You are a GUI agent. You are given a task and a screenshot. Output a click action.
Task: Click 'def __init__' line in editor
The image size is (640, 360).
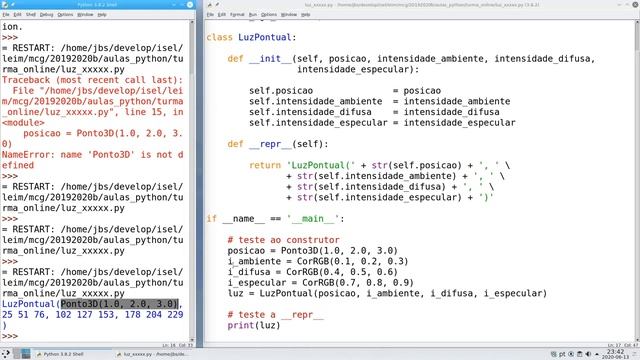click(411, 58)
